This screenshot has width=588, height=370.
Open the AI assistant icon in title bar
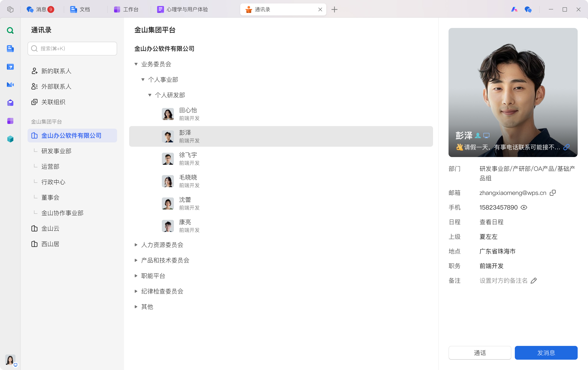click(x=514, y=9)
